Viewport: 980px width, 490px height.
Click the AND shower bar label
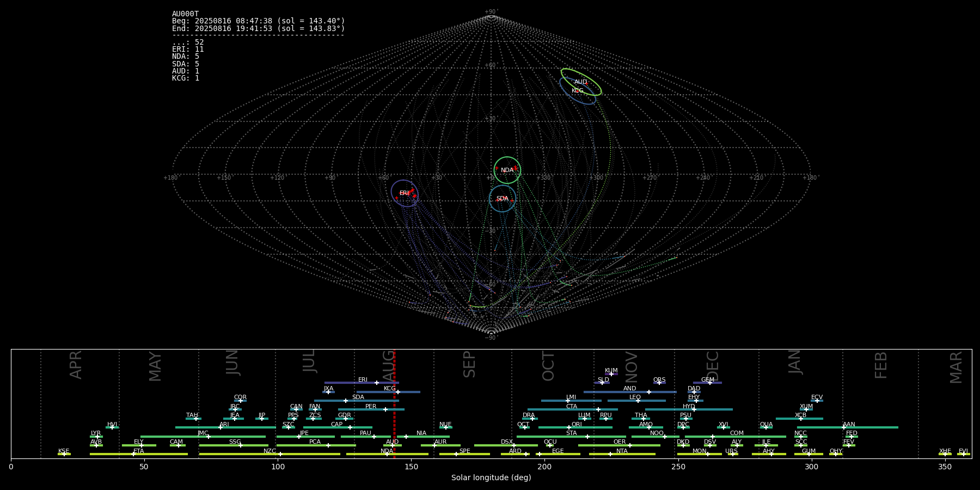(630, 389)
